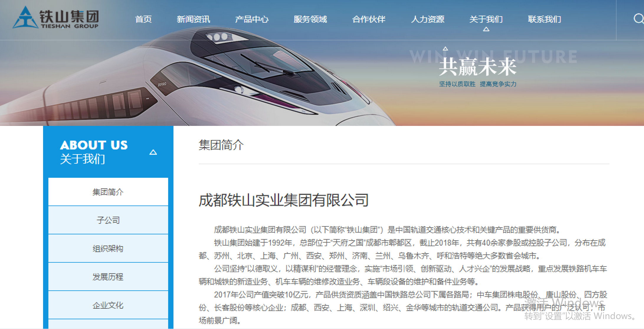The image size is (644, 329).
Task: Click the Tieshan Group logo
Action: pyautogui.click(x=55, y=18)
